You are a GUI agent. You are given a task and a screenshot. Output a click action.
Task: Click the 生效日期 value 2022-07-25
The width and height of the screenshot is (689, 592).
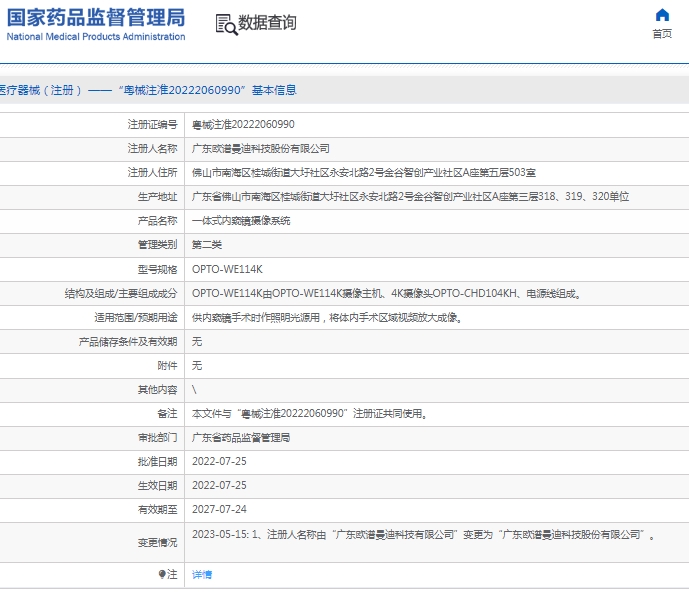coord(219,486)
